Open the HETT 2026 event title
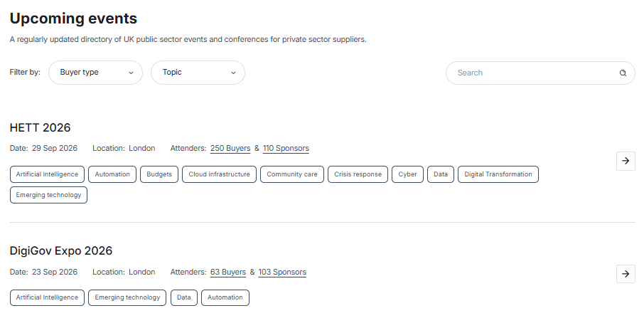The width and height of the screenshot is (644, 323). (41, 128)
